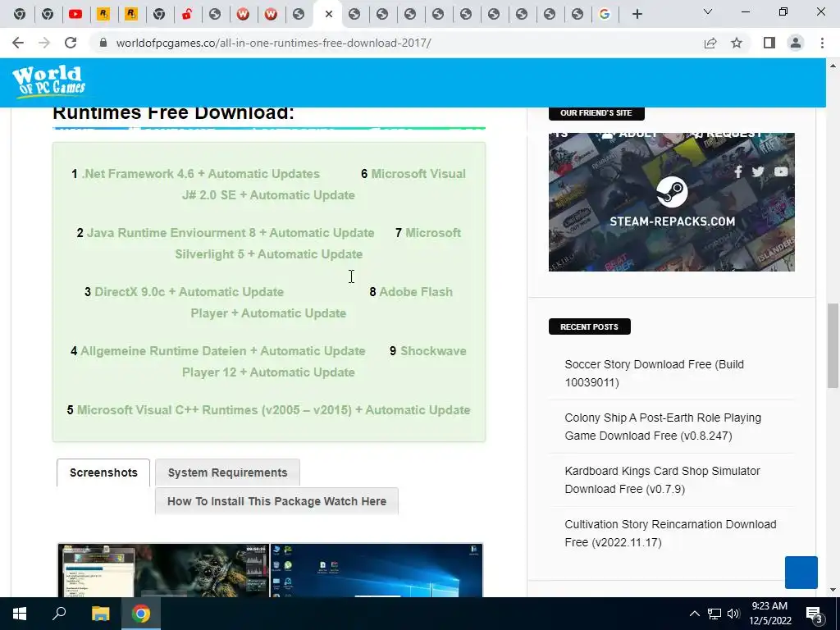Viewport: 840px width, 630px height.
Task: Open Shockwave link
Action: 433,351
